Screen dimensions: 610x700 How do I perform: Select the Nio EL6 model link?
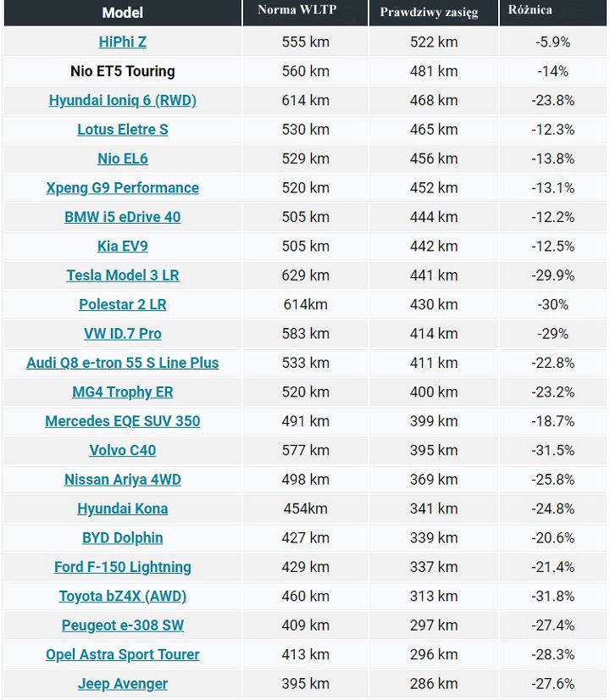point(122,158)
